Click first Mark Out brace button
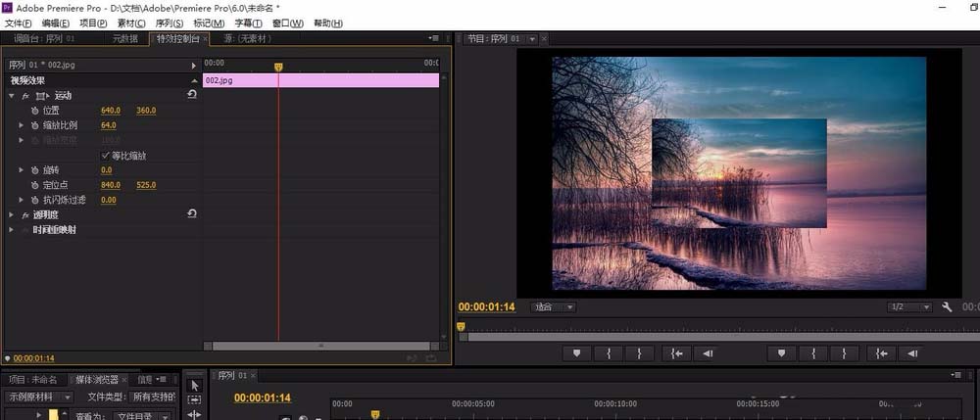 pyautogui.click(x=639, y=353)
